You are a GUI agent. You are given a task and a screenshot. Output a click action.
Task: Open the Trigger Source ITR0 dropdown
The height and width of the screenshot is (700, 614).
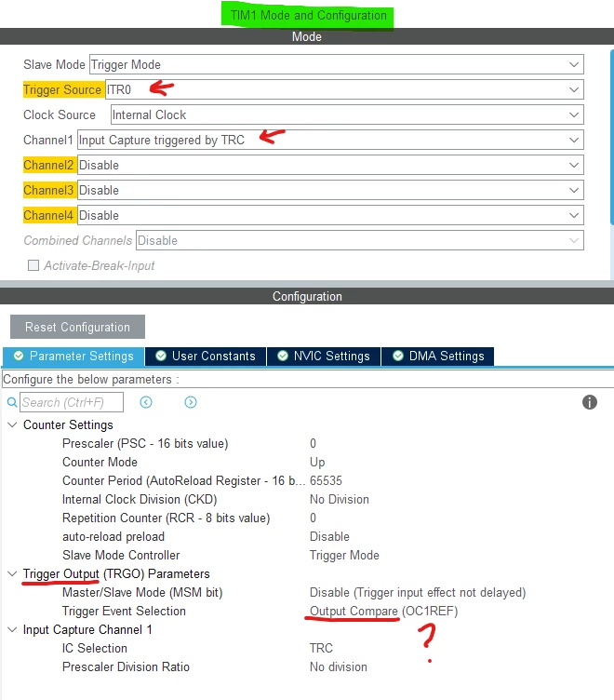[x=344, y=89]
